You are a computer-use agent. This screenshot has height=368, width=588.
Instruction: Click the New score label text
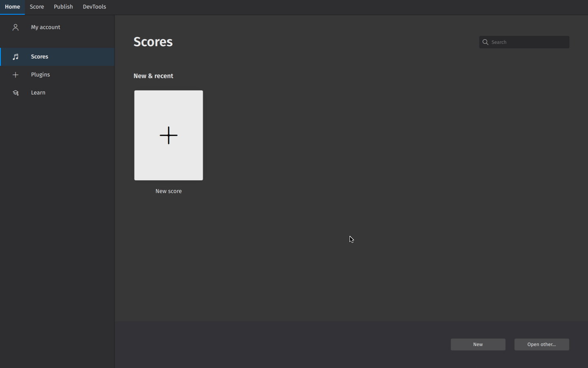click(x=168, y=191)
